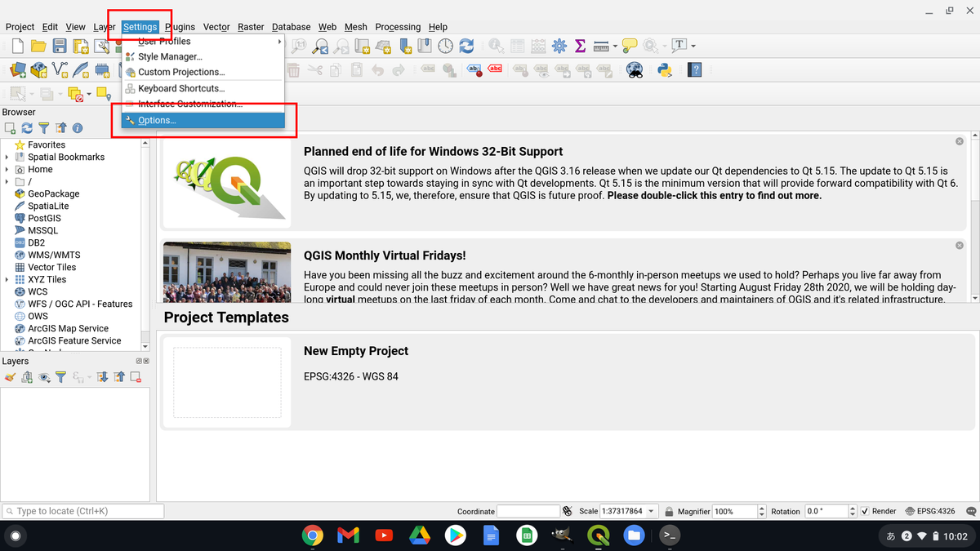The height and width of the screenshot is (551, 980).
Task: Click the Type to locate search field
Action: [x=82, y=511]
